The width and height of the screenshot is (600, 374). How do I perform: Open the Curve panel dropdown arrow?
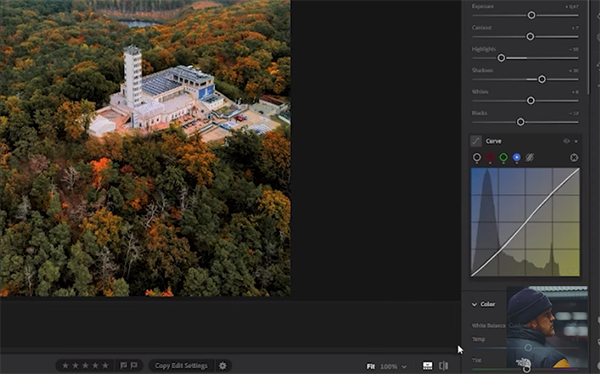pos(576,142)
